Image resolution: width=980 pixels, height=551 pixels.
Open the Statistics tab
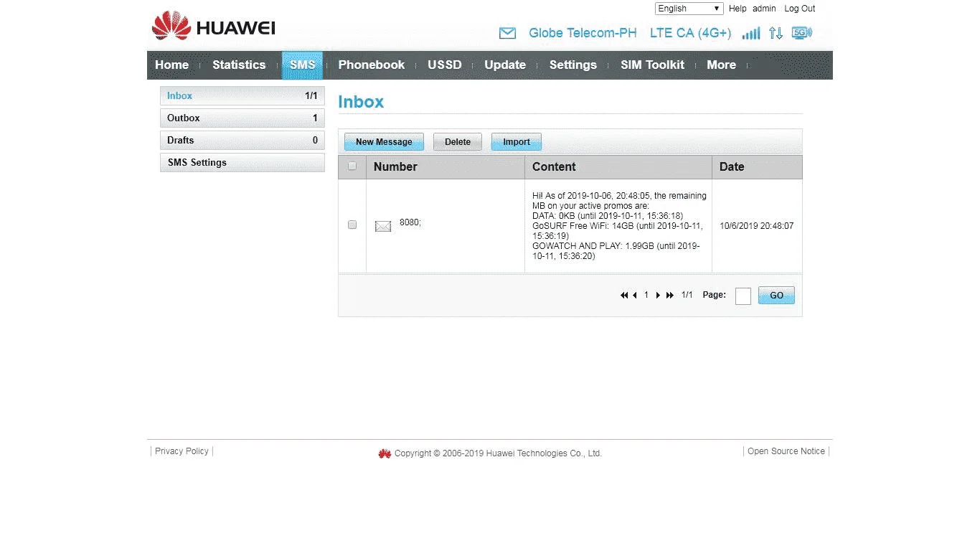click(239, 65)
